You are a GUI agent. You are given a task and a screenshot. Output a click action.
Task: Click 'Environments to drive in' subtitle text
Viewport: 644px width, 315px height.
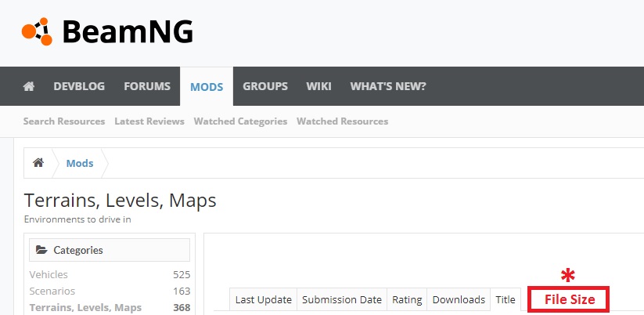[x=77, y=219]
